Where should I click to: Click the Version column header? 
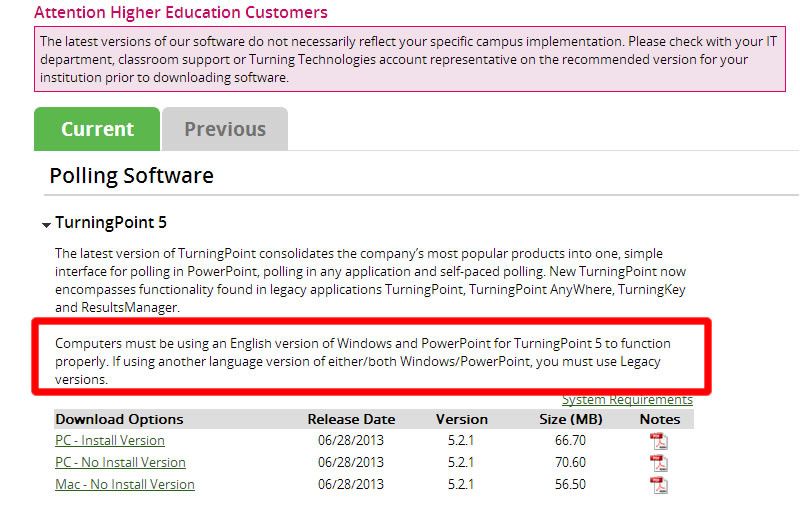[462, 419]
